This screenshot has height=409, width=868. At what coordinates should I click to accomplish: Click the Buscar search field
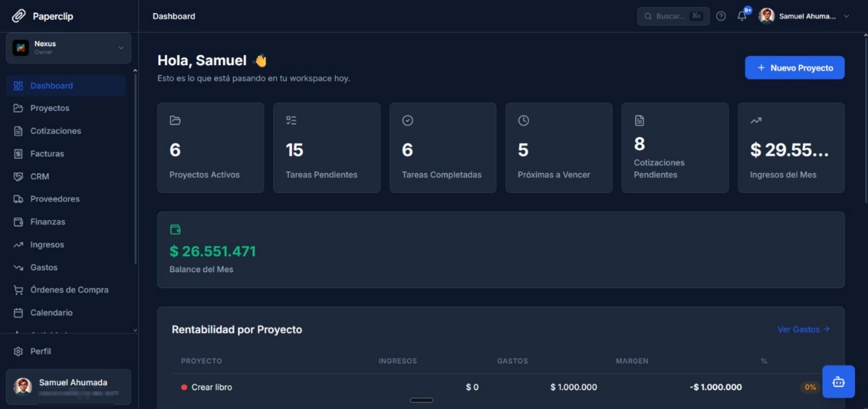tap(673, 16)
